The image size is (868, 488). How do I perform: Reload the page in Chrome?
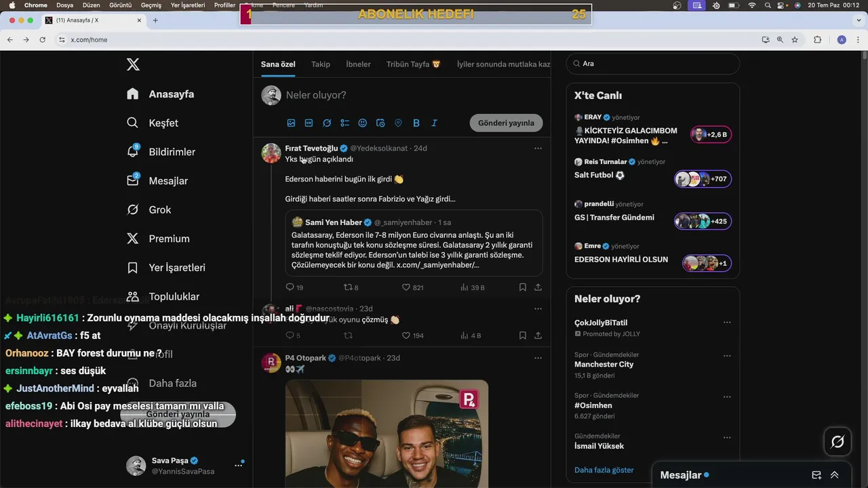click(x=42, y=39)
